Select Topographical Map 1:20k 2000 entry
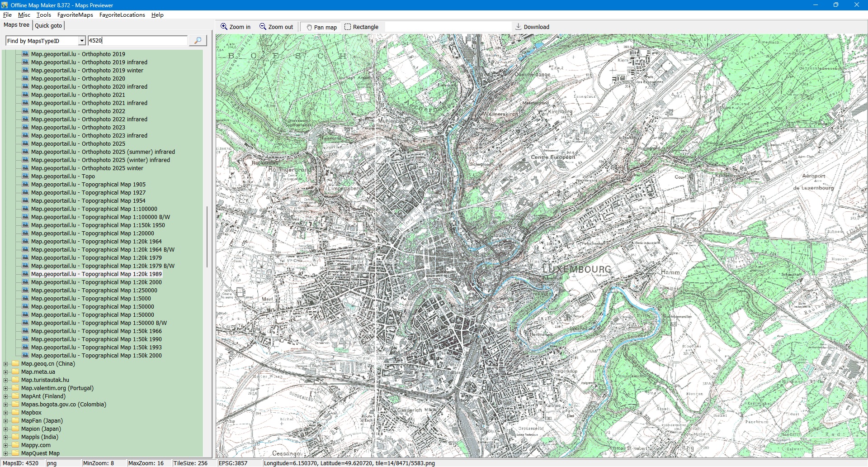 tap(96, 282)
